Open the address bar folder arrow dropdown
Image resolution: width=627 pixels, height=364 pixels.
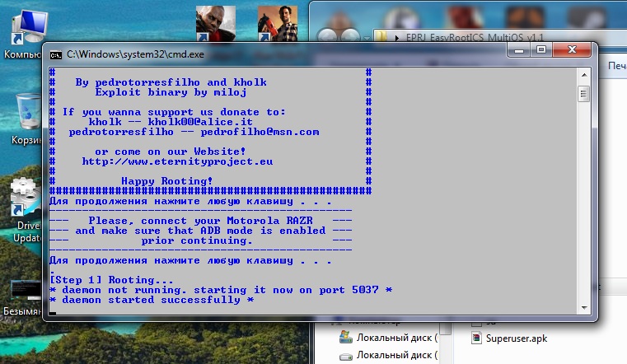pyautogui.click(x=396, y=38)
